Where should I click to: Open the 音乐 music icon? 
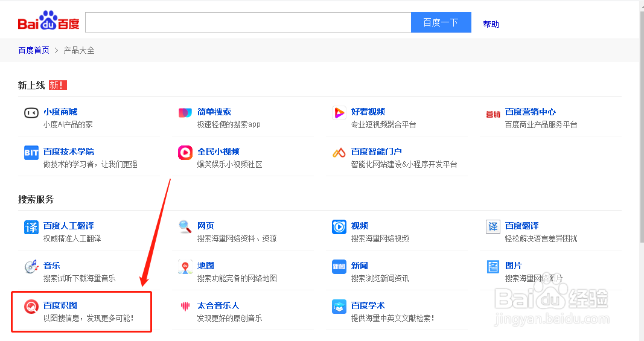click(31, 267)
